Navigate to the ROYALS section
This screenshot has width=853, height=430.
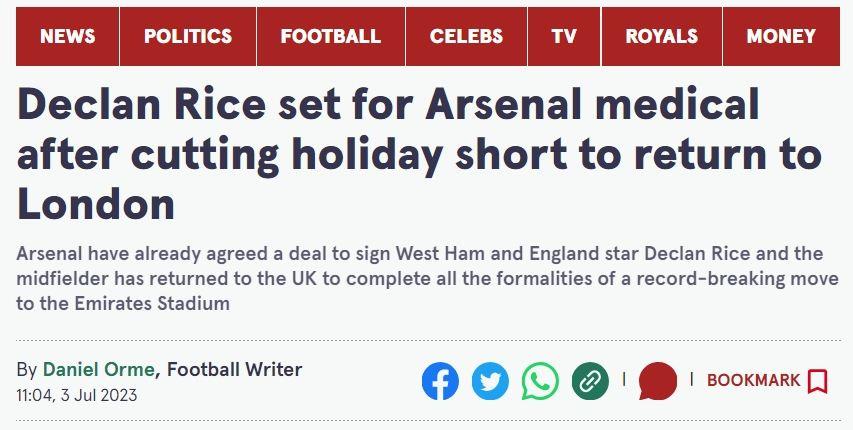click(x=661, y=37)
